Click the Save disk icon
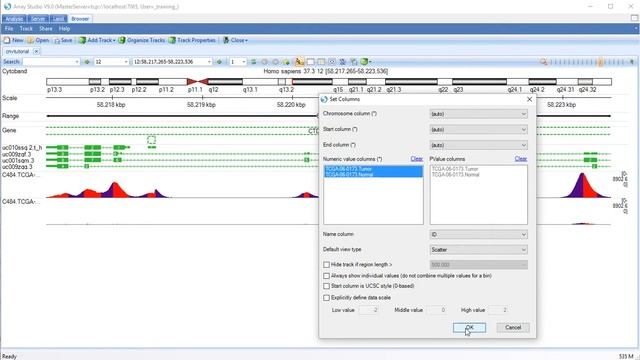 click(57, 40)
